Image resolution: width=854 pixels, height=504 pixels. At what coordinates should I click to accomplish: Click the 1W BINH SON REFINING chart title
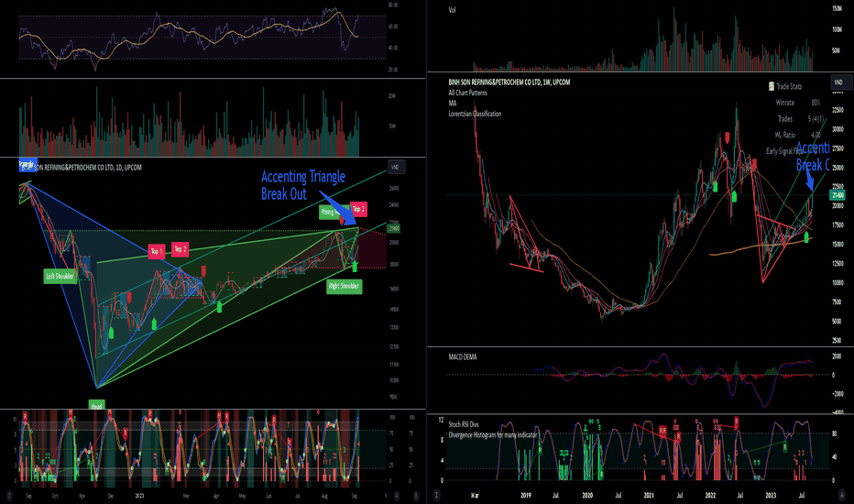coord(509,82)
